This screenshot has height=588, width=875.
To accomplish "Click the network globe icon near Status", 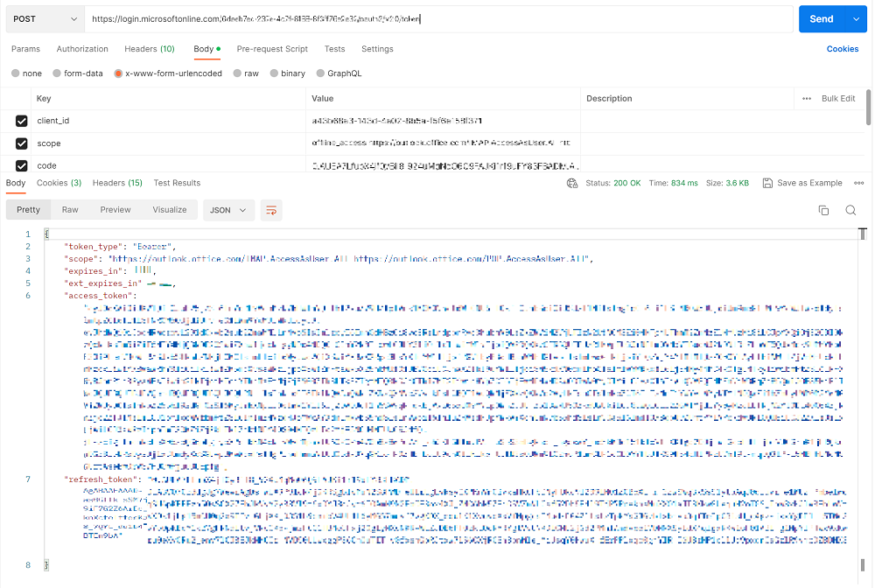I will 572,183.
